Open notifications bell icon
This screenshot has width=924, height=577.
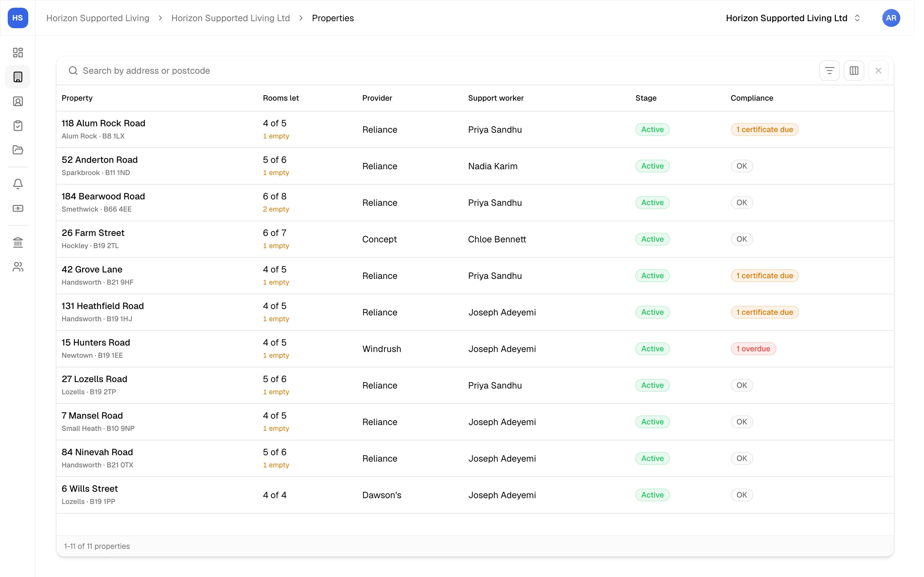[18, 184]
